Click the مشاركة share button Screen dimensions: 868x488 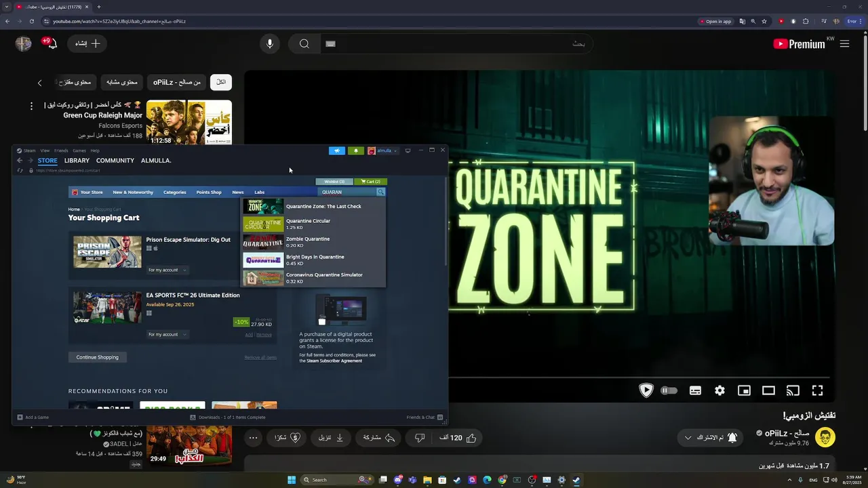(x=378, y=438)
